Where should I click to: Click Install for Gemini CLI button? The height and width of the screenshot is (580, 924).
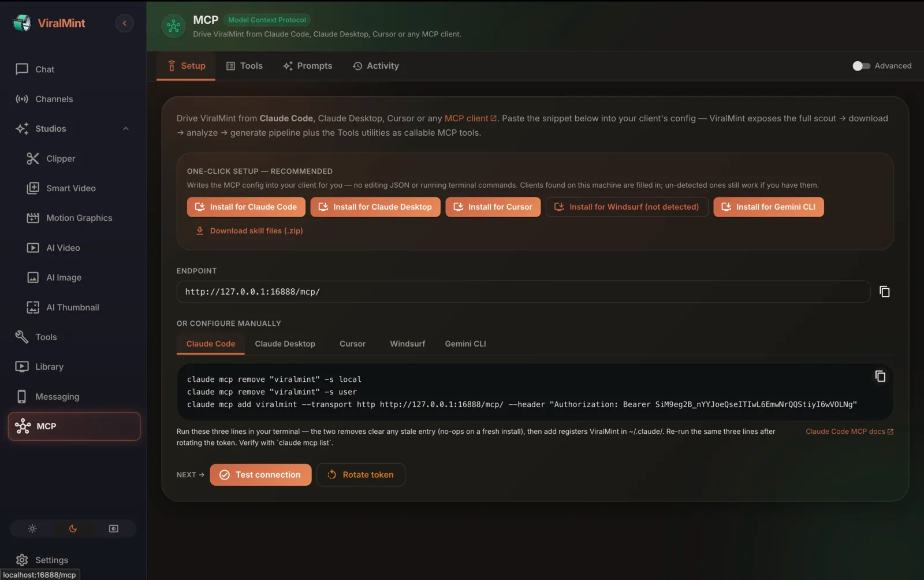click(x=769, y=207)
